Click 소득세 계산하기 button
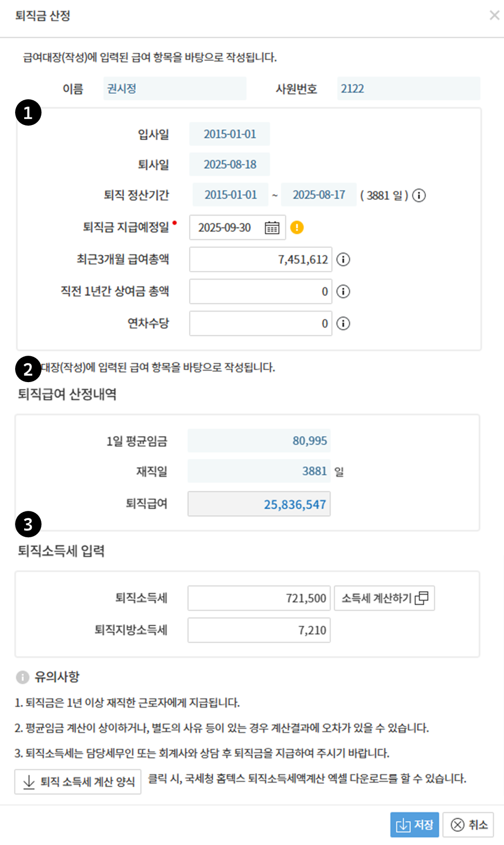Screen dimensions: 504x845 pyautogui.click(x=384, y=598)
